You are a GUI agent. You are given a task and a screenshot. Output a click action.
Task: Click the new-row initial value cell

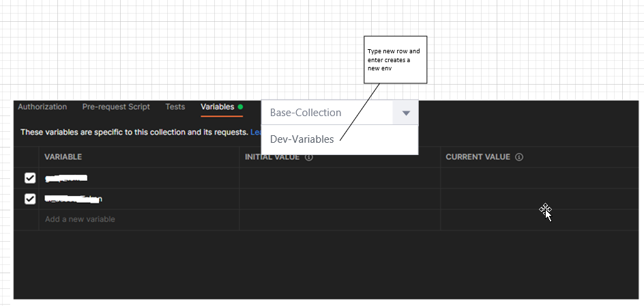point(340,220)
